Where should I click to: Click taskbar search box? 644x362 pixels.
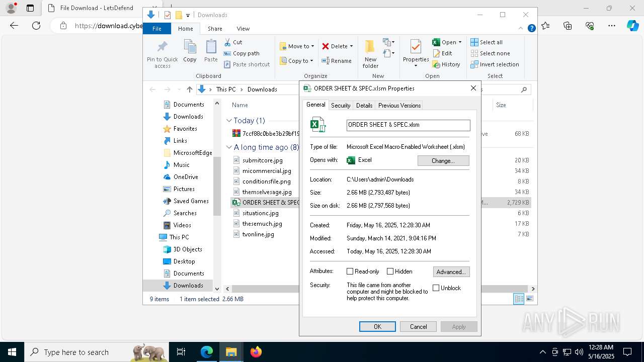pos(98,352)
